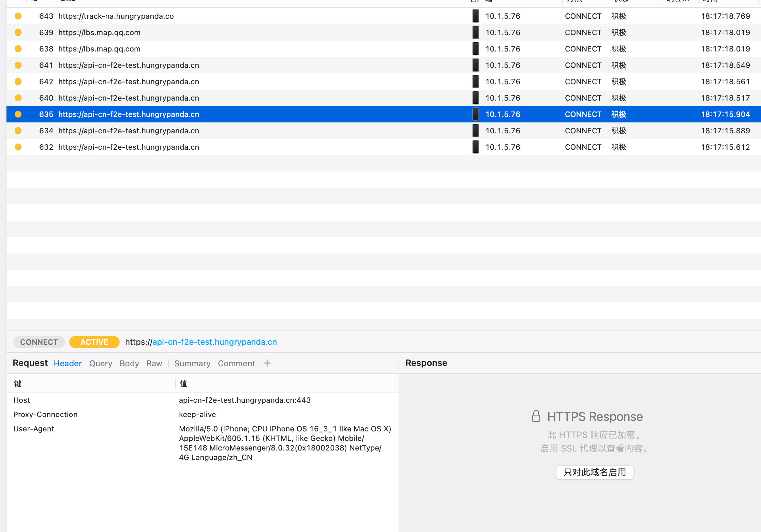Switch to the Raw request tab
This screenshot has width=761, height=532.
pyautogui.click(x=154, y=363)
